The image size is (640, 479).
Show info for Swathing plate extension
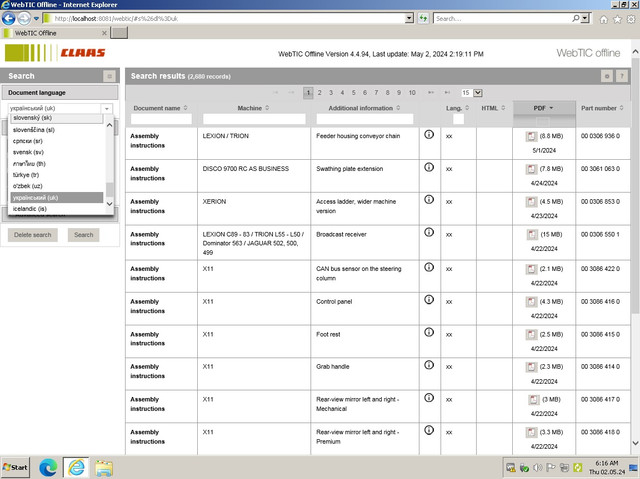pos(429,167)
